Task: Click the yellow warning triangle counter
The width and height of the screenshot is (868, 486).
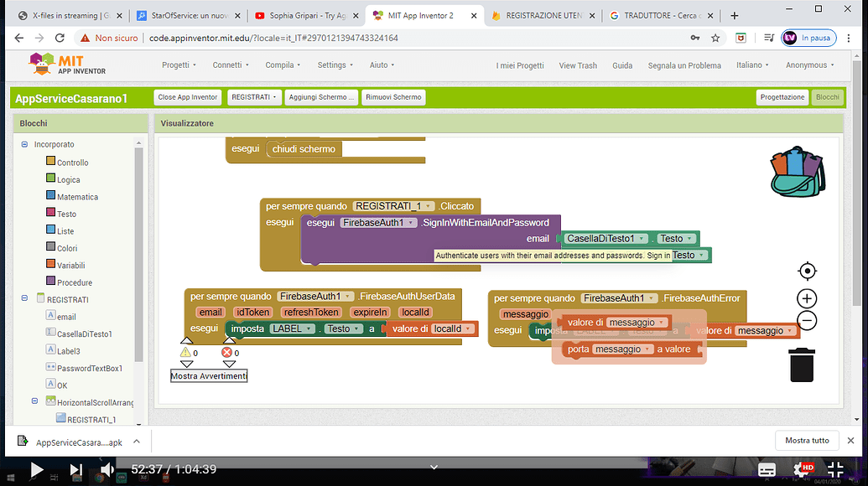Action: click(x=185, y=352)
